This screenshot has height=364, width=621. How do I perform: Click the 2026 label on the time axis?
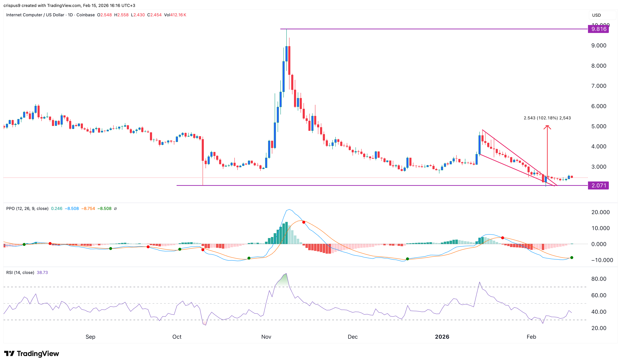tap(443, 337)
